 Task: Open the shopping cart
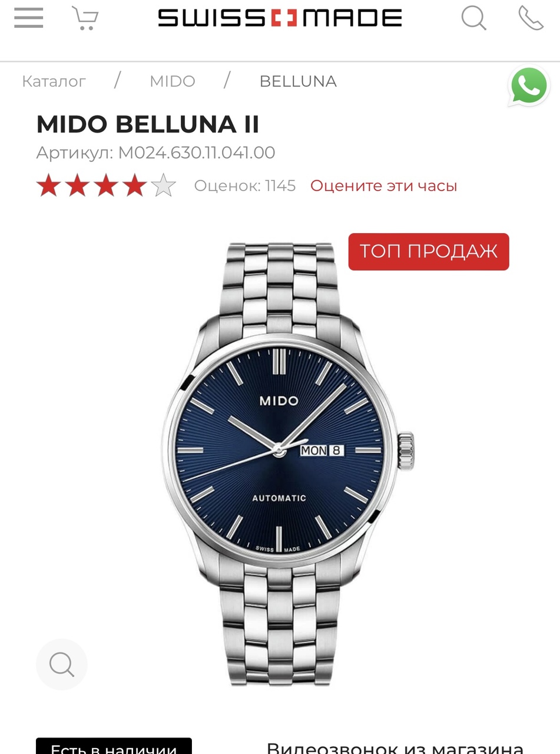pyautogui.click(x=85, y=18)
